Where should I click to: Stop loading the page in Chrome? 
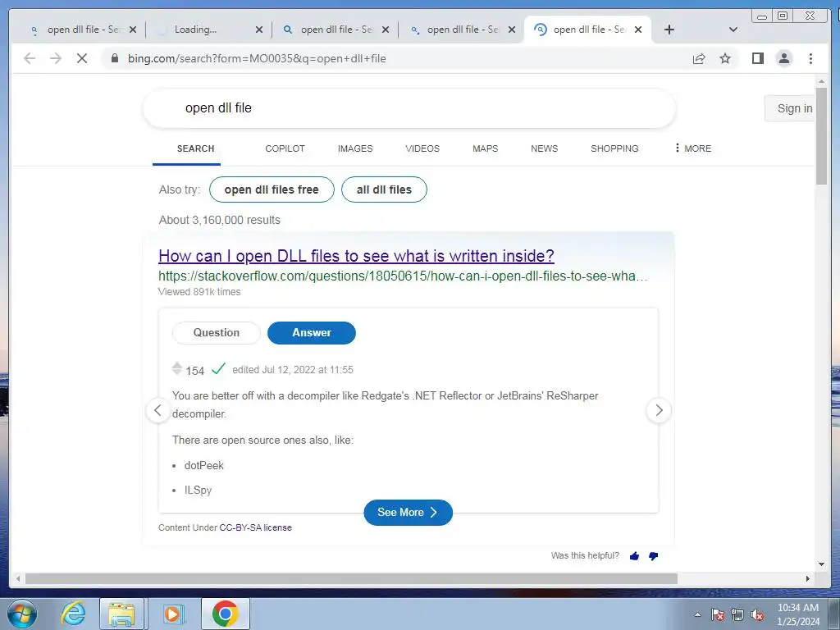click(81, 58)
